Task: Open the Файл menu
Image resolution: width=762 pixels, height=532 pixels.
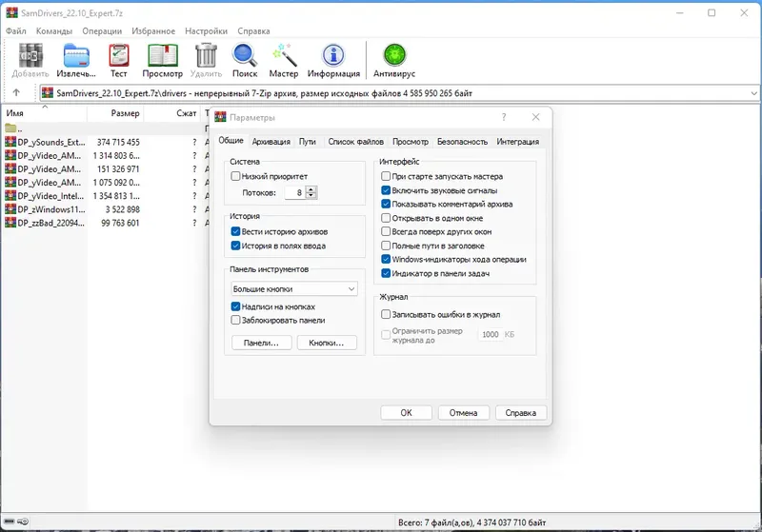Action: pos(16,31)
